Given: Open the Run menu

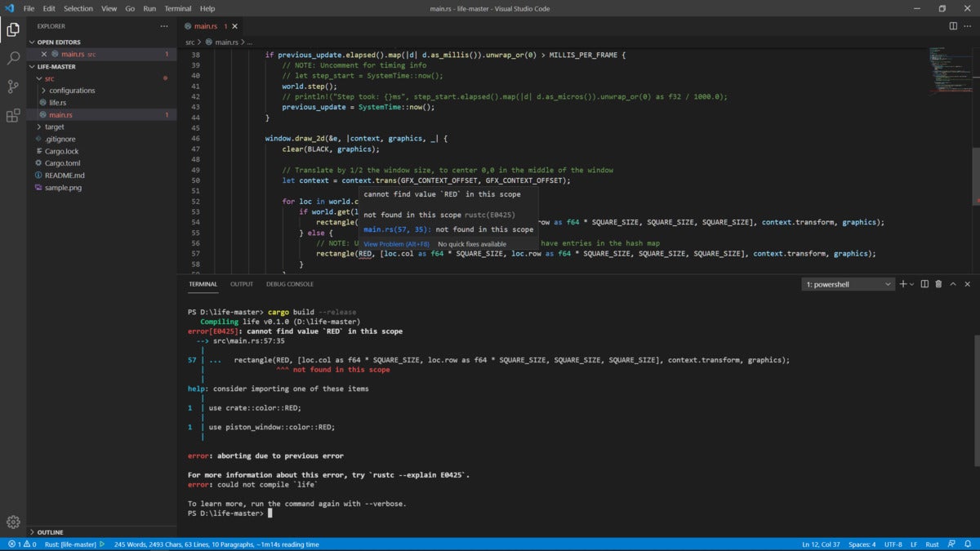Looking at the screenshot, I should [x=149, y=8].
